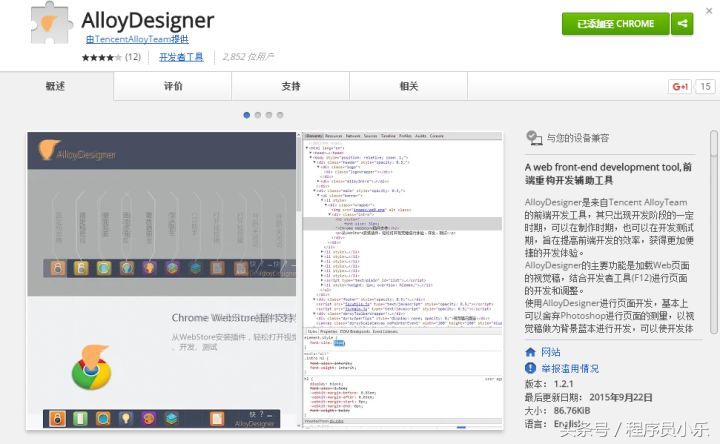720x444 pixels.
Task: Click the AlloyDesigner puzzle-piece extension icon
Action: pyautogui.click(x=51, y=24)
